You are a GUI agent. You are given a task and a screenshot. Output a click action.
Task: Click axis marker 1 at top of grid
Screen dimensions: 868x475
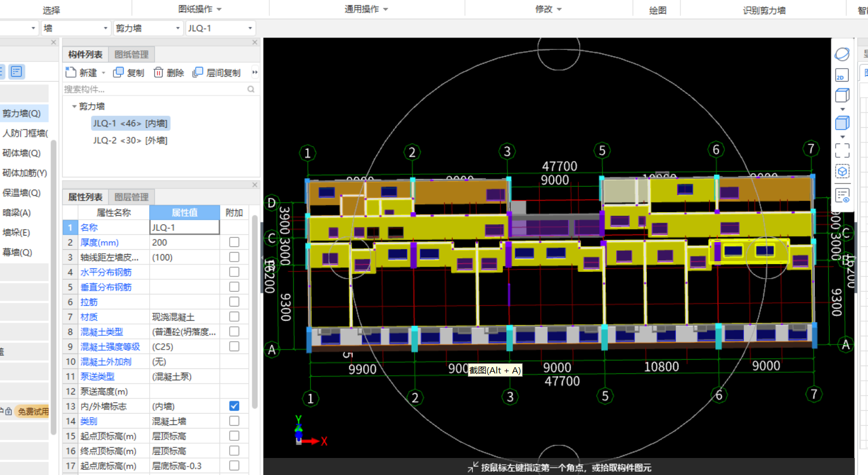click(x=307, y=153)
